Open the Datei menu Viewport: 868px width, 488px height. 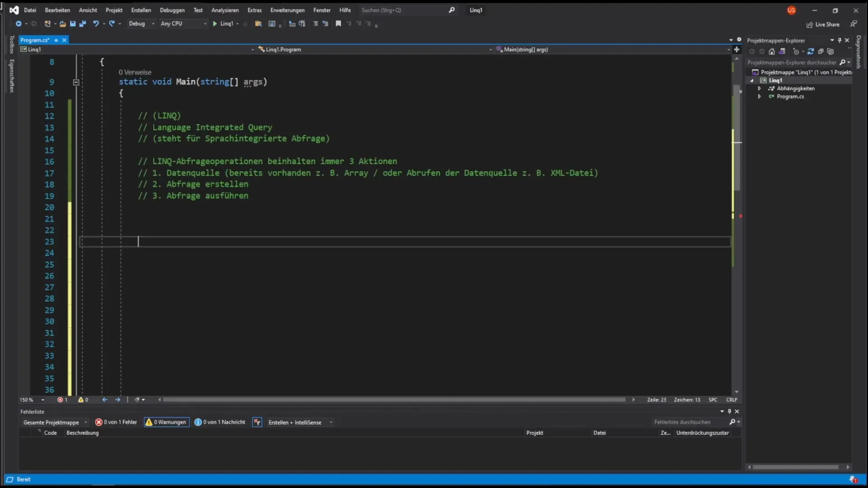(x=30, y=10)
